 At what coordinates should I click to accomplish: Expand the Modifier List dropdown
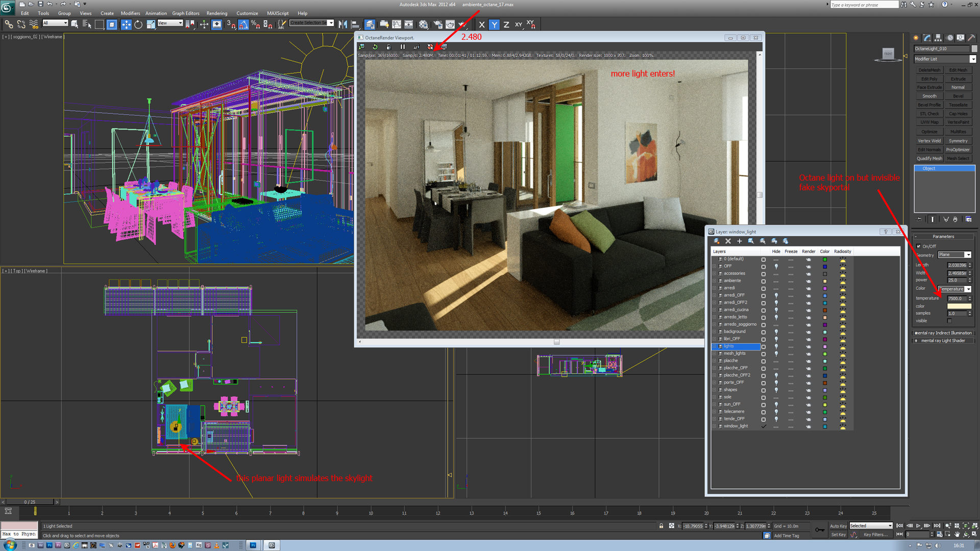(973, 59)
